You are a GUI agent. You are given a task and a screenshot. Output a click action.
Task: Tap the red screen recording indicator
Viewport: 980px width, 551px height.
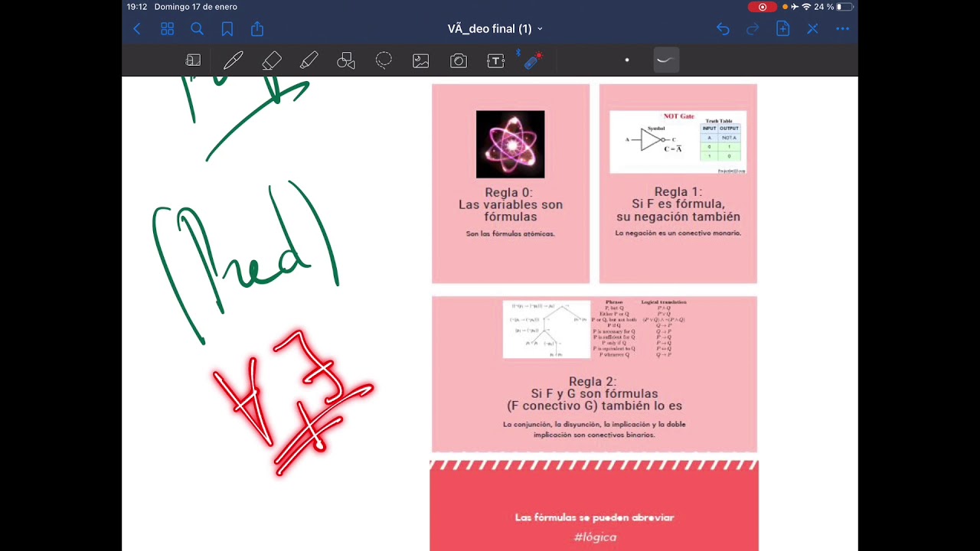click(x=762, y=7)
